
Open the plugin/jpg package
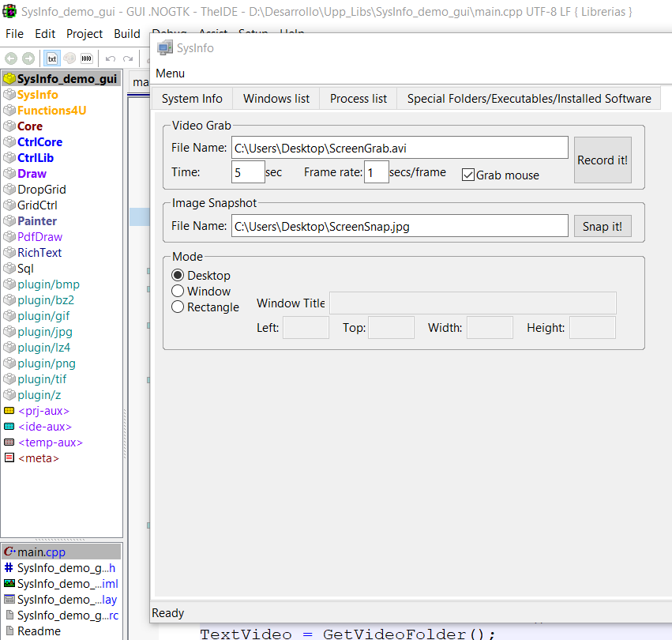click(44, 332)
